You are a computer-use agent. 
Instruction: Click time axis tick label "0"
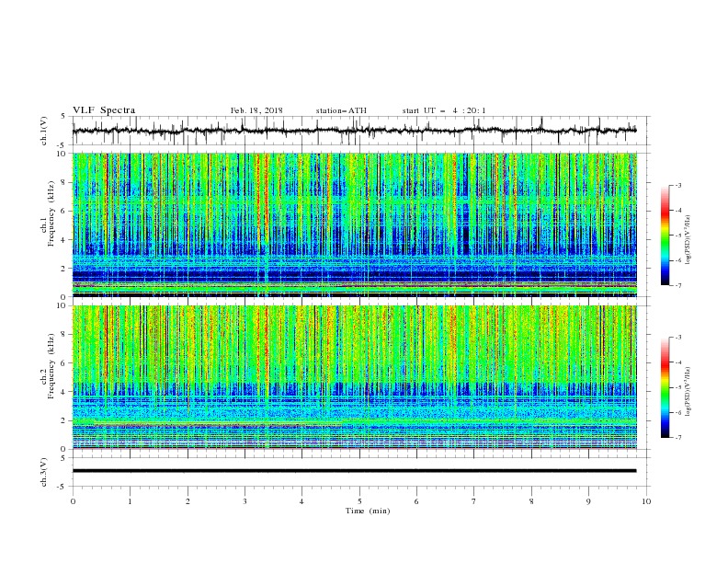(73, 501)
